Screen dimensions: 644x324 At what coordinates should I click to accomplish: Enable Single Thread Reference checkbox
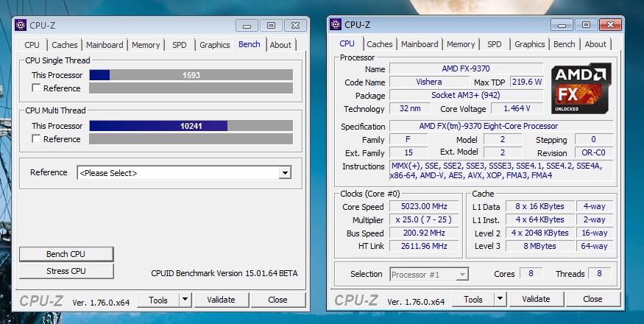click(36, 88)
